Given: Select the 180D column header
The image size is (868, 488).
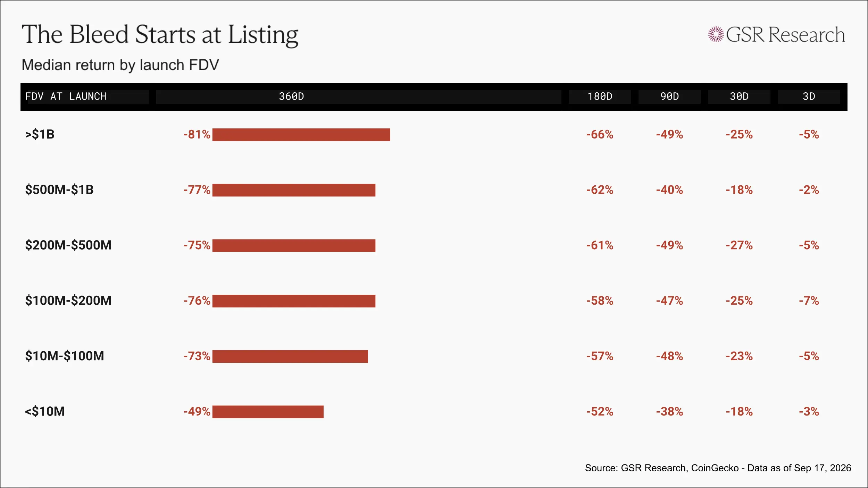Looking at the screenshot, I should point(600,96).
